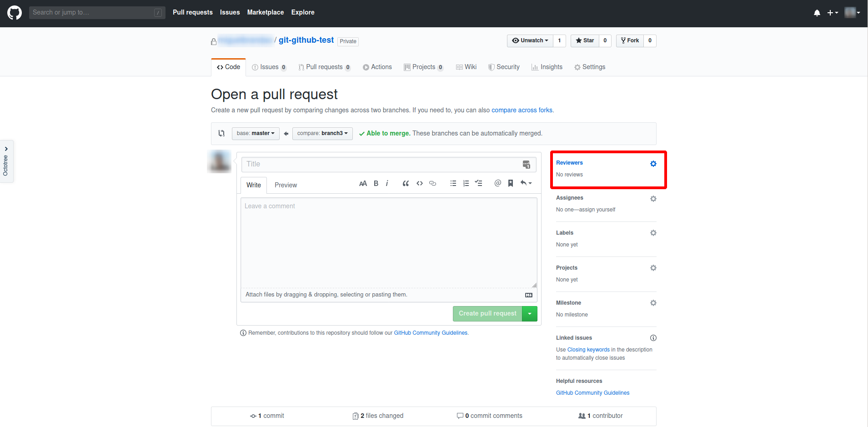Open the git-github-test repository link
The height and width of the screenshot is (427, 868).
306,40
